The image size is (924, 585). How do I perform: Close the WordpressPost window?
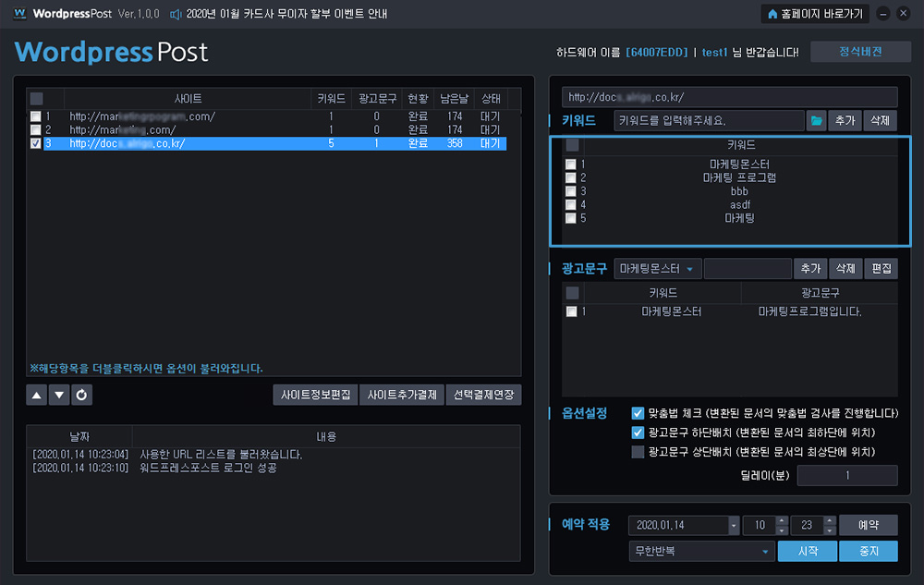tap(904, 14)
